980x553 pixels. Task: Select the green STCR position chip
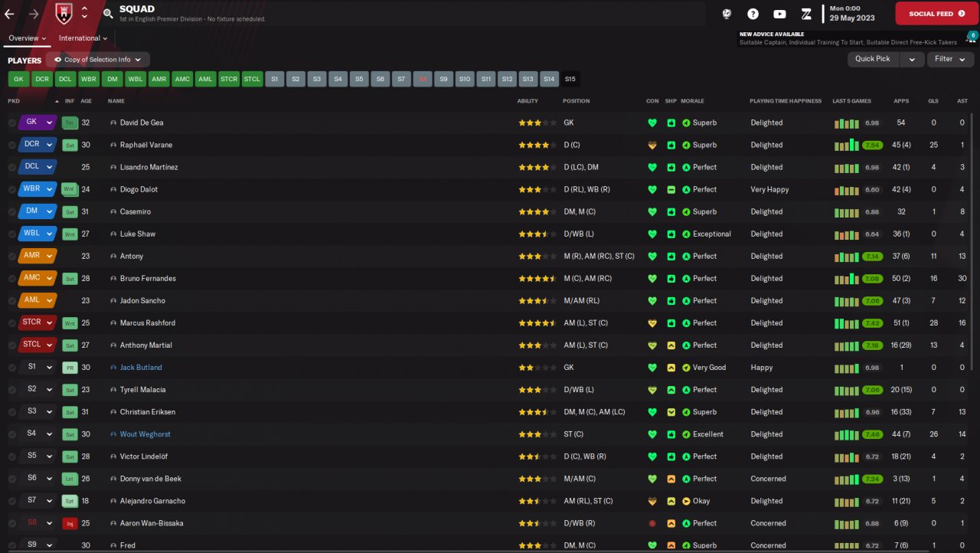(x=229, y=79)
